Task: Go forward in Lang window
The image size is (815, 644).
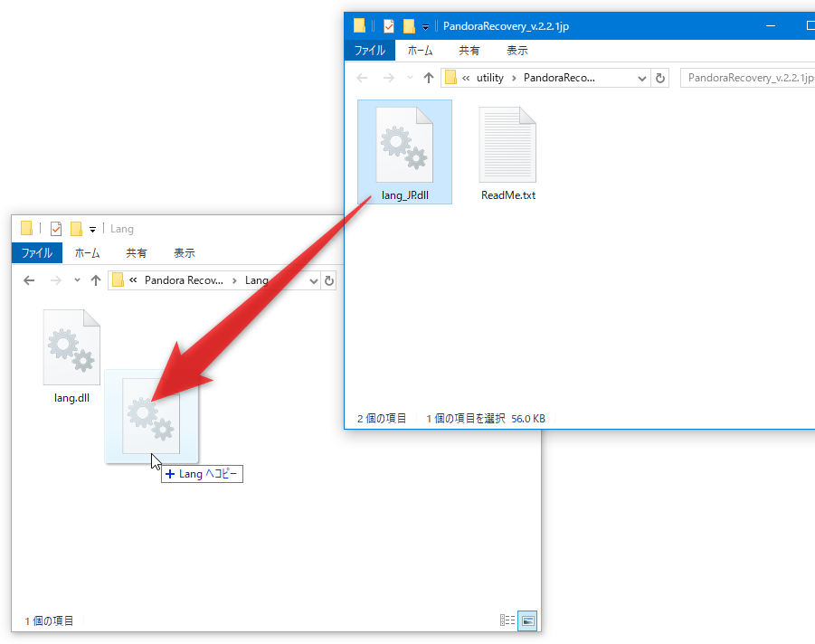Action: pyautogui.click(x=55, y=280)
